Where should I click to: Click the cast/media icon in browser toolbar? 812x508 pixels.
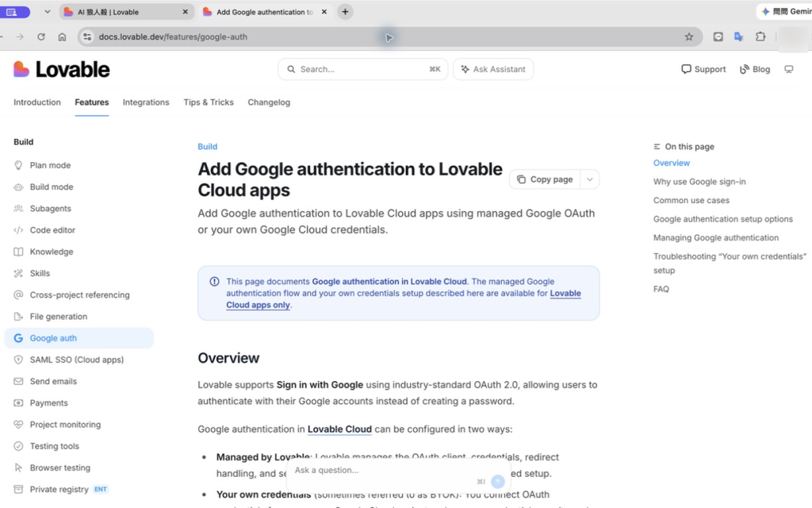tap(718, 37)
